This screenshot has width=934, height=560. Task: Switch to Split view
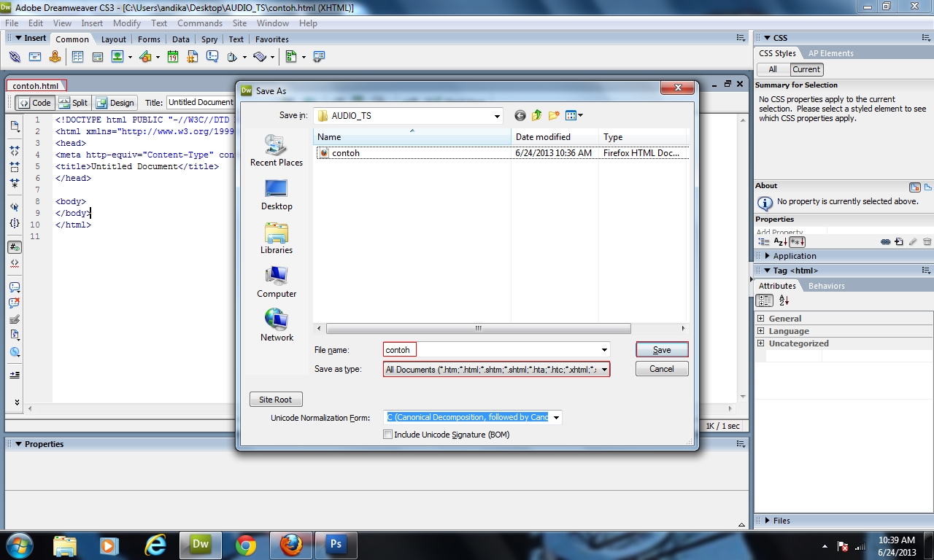click(73, 103)
